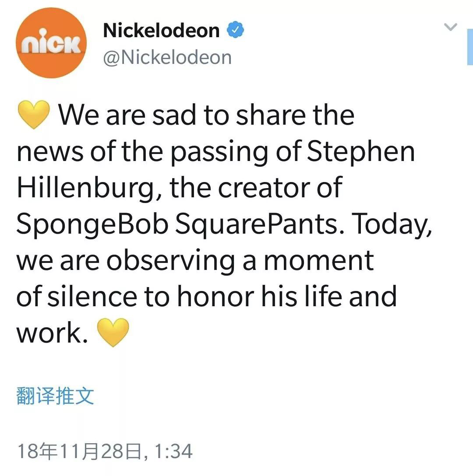This screenshot has width=473, height=476.
Task: Click the date 18年11月28日
Action: (80, 451)
